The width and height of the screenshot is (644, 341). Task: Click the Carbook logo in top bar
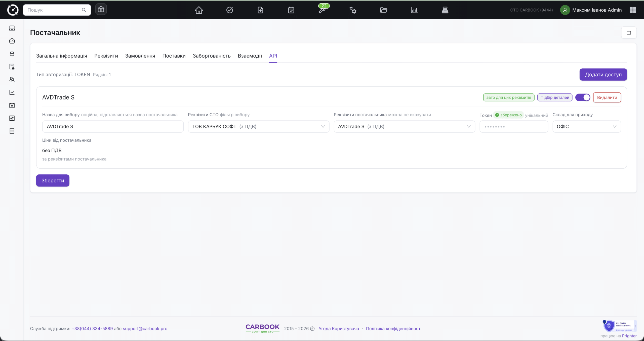(13, 10)
